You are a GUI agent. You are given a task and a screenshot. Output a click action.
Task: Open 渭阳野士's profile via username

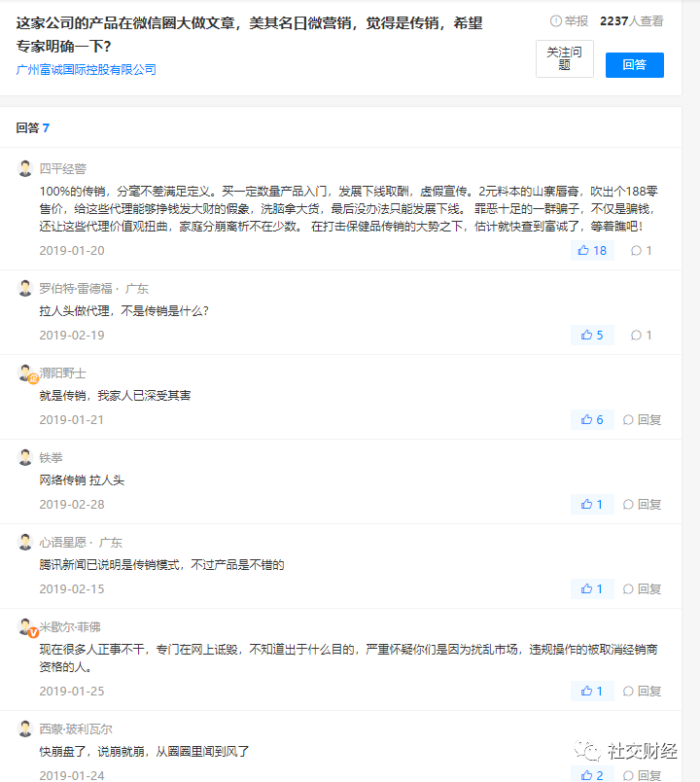tap(62, 373)
